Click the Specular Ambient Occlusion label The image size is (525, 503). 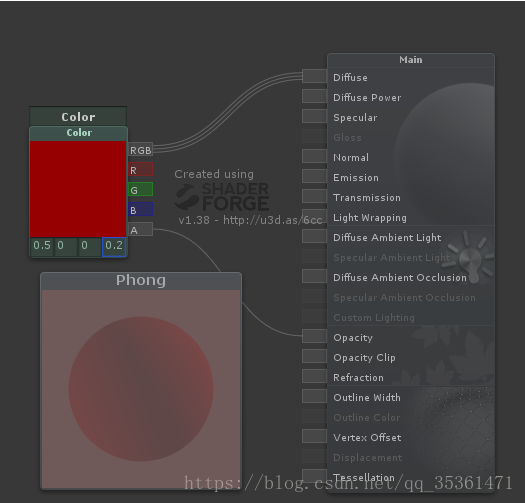coord(404,298)
